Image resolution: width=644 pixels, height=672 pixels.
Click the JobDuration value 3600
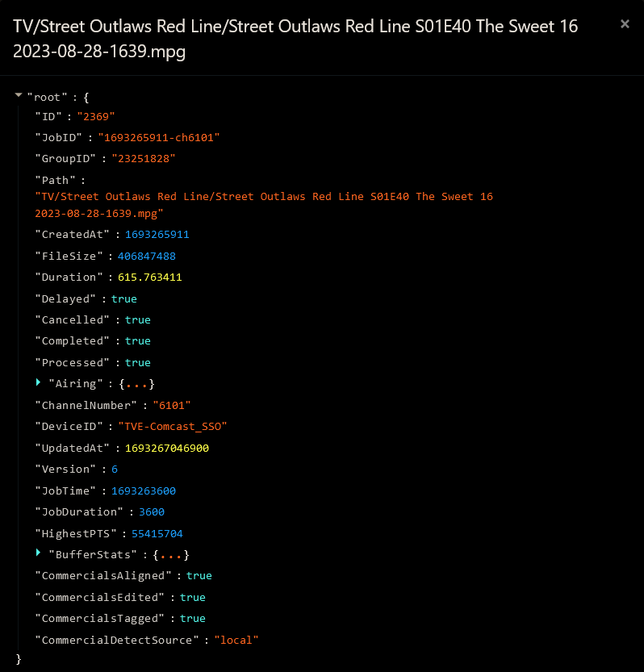click(x=152, y=512)
